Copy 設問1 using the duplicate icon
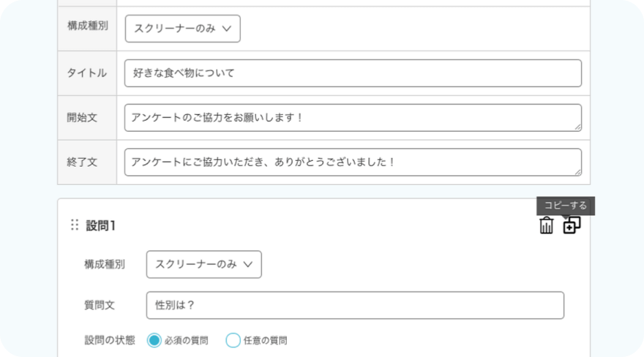 [572, 225]
